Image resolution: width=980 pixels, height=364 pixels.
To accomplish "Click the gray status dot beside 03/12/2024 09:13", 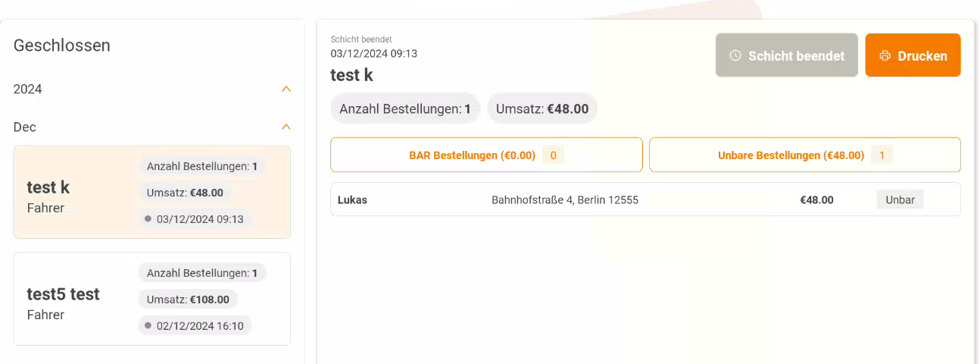I will (148, 219).
